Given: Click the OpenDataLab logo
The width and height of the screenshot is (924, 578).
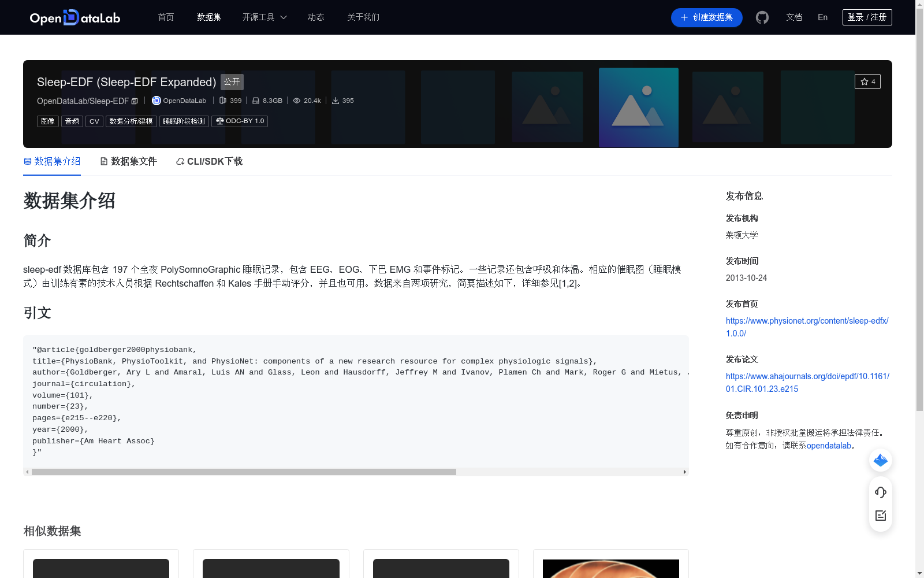Looking at the screenshot, I should click(x=75, y=17).
